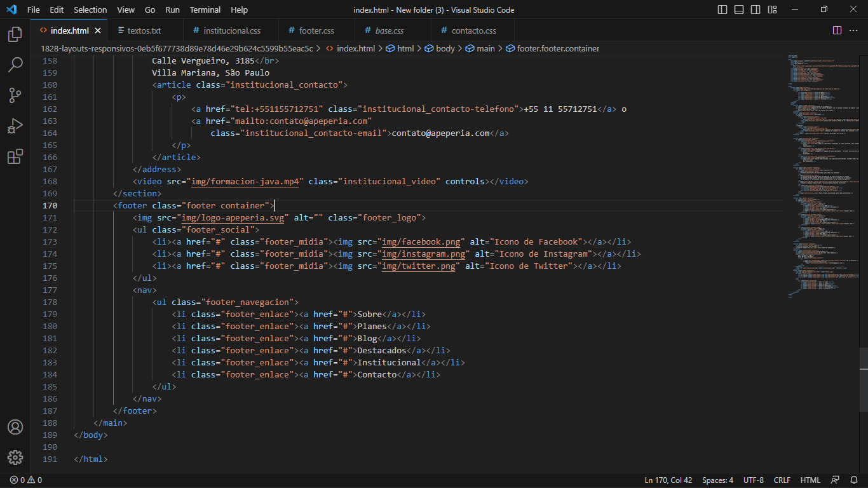Open the Terminal menu
This screenshot has height=488, width=868.
(x=205, y=10)
